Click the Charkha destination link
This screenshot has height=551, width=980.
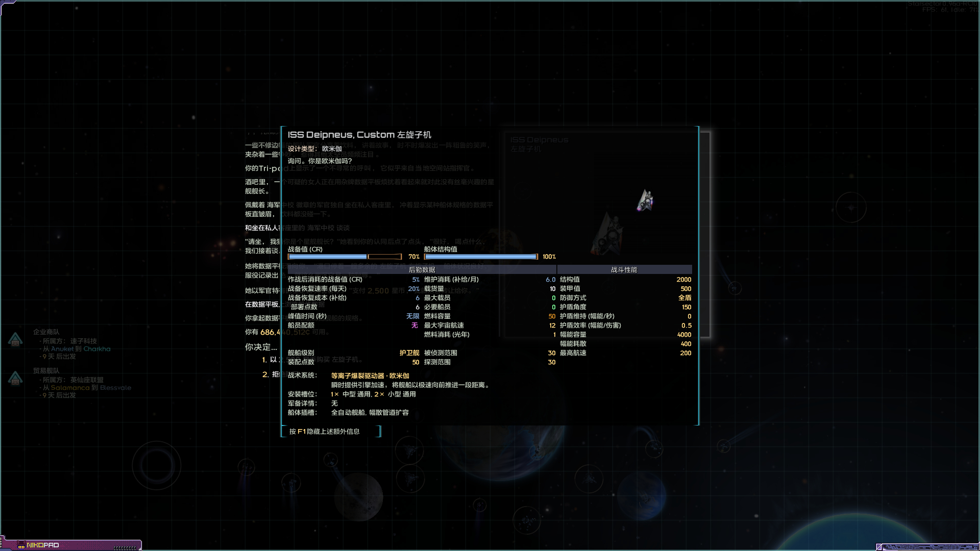(x=97, y=348)
